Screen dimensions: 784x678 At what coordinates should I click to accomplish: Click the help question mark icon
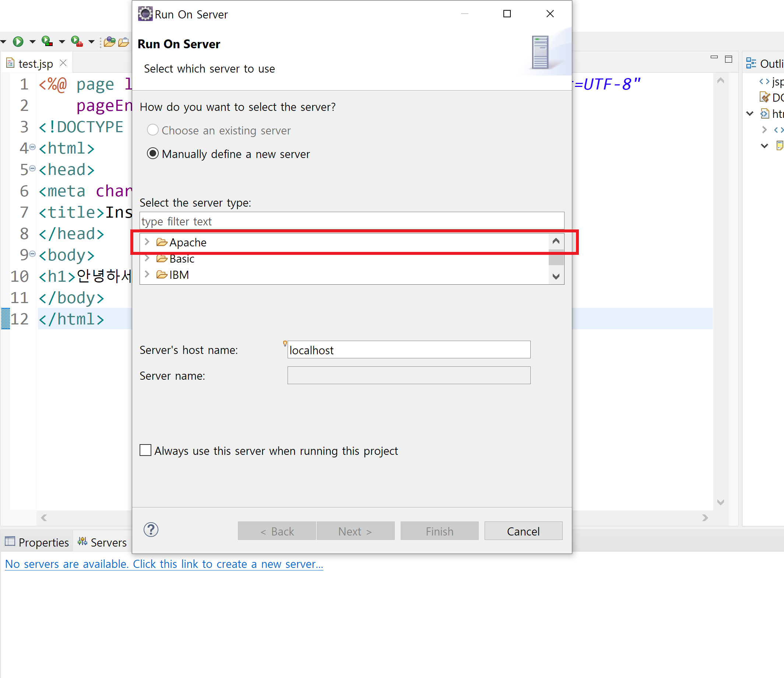[151, 530]
